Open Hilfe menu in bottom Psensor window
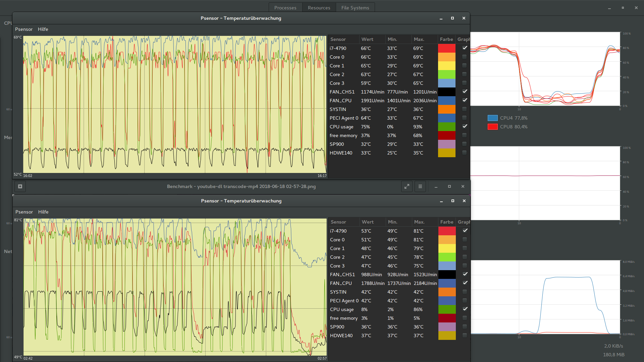Viewport: 644px width, 362px height. 43,212
